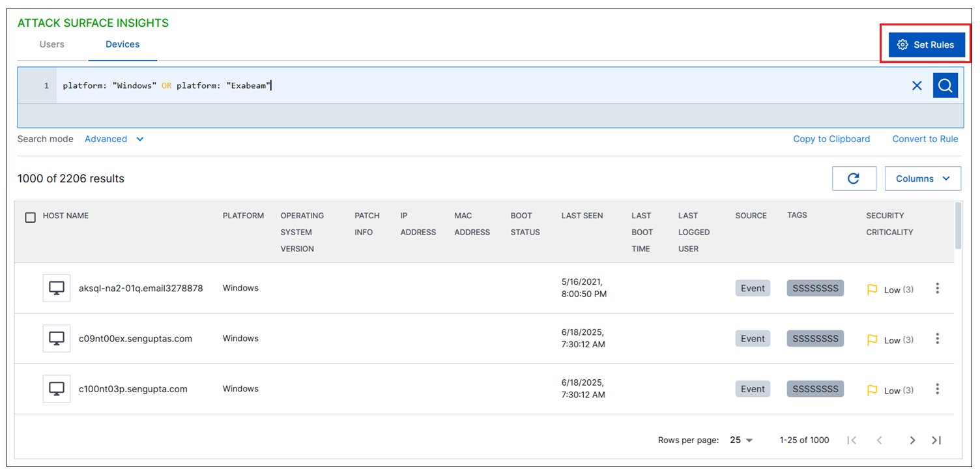Image resolution: width=980 pixels, height=473 pixels.
Task: Select the Devices tab
Action: coord(122,44)
